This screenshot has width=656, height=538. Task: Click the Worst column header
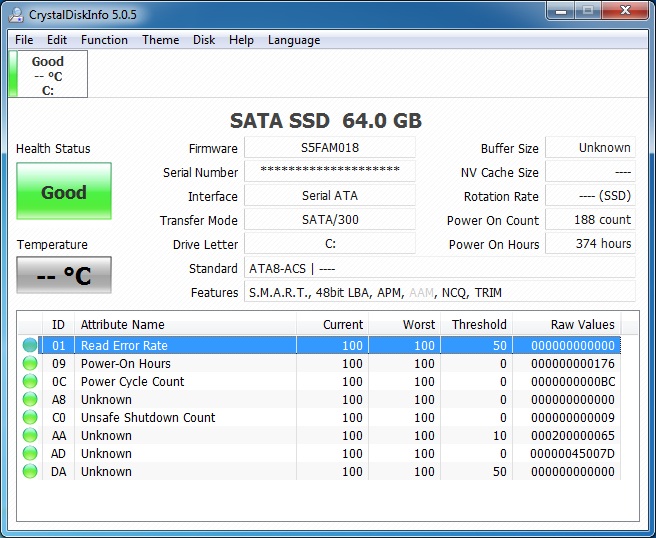405,324
